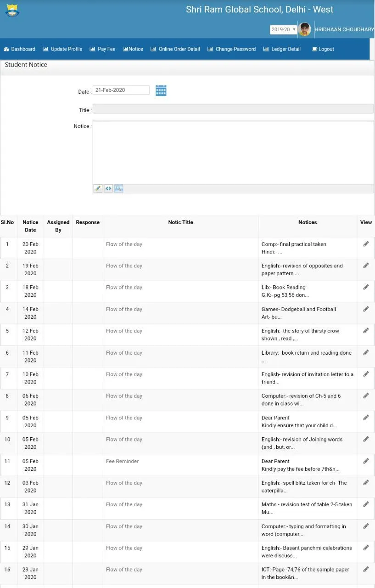The width and height of the screenshot is (375, 588).
Task: Click student name HRIDHAAN CHOUDHARY
Action: click(x=344, y=29)
